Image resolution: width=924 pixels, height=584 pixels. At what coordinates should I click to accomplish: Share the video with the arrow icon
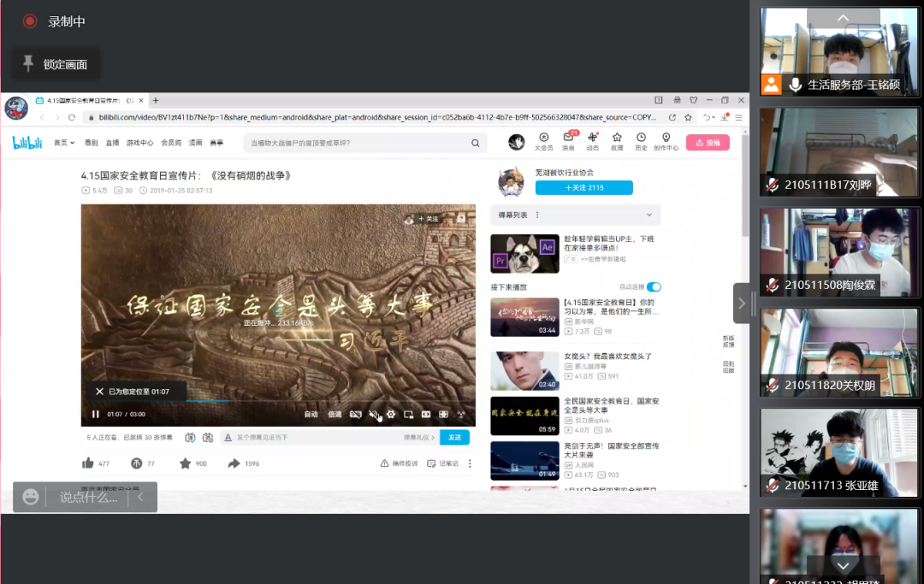click(234, 463)
